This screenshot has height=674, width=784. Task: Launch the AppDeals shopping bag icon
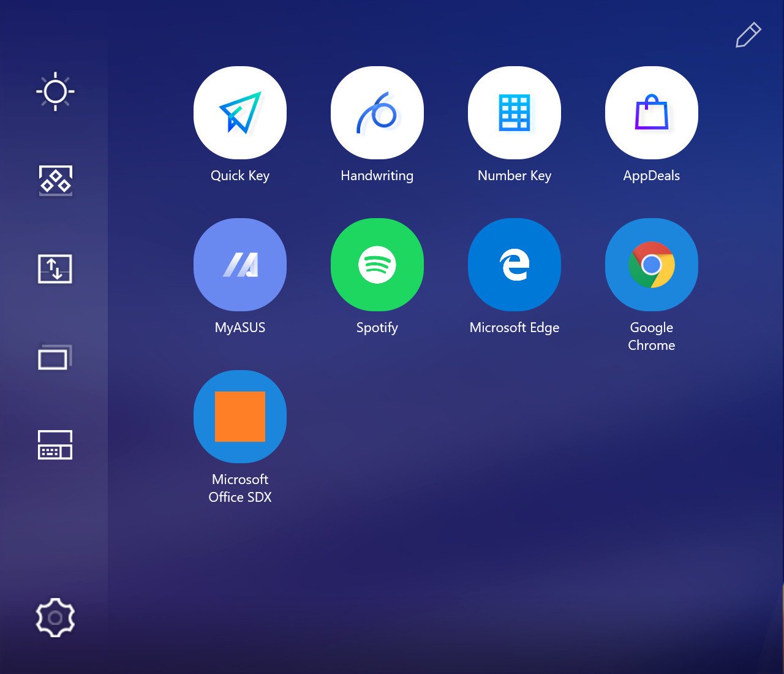point(652,113)
